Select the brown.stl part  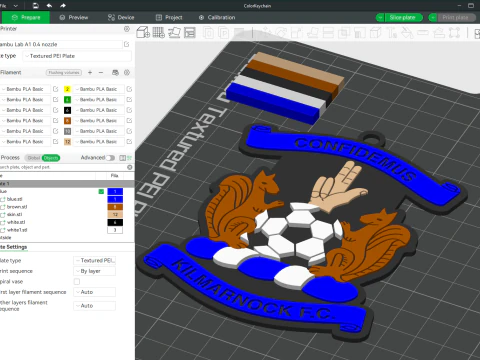tap(17, 207)
